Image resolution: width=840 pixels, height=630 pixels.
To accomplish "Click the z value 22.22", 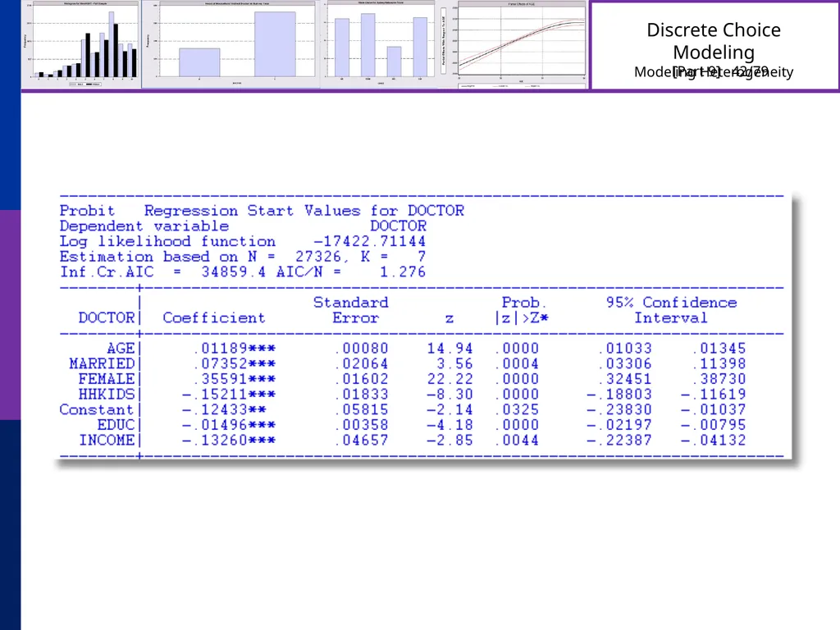I will coord(450,379).
